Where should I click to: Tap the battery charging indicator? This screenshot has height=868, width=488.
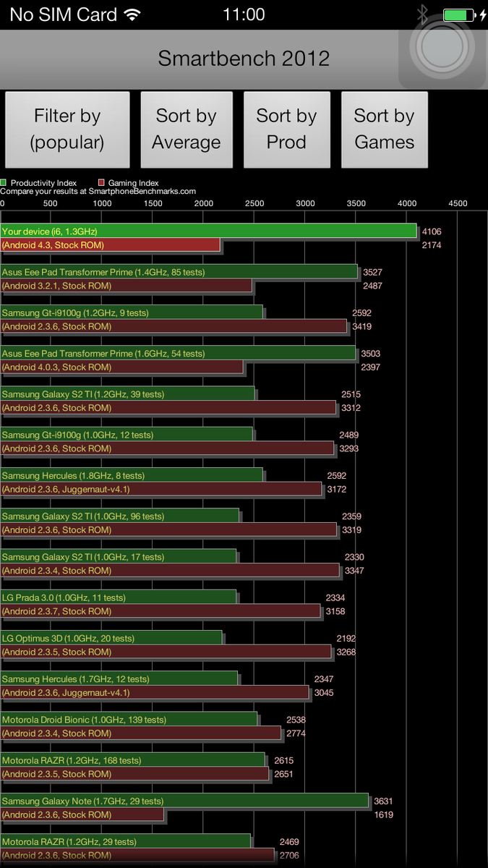coord(464,14)
